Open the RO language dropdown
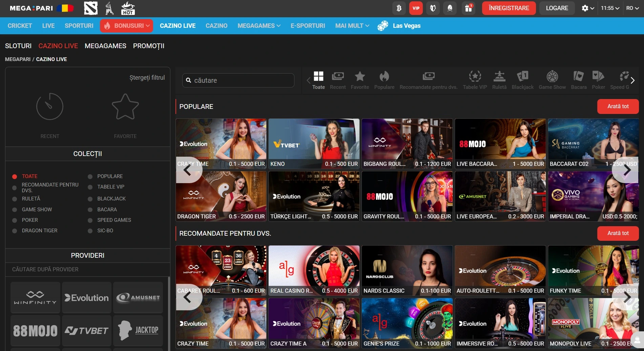 point(632,8)
